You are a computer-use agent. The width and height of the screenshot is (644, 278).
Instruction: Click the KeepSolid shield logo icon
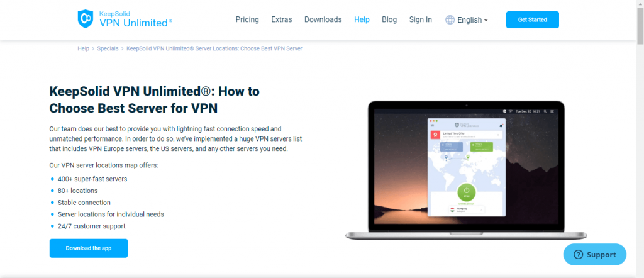click(x=86, y=19)
